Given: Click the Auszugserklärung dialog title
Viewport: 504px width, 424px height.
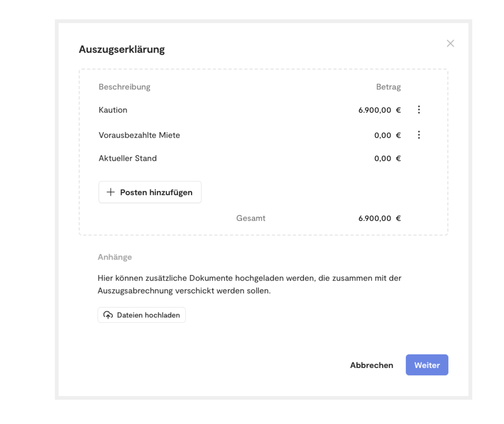Looking at the screenshot, I should 122,49.
